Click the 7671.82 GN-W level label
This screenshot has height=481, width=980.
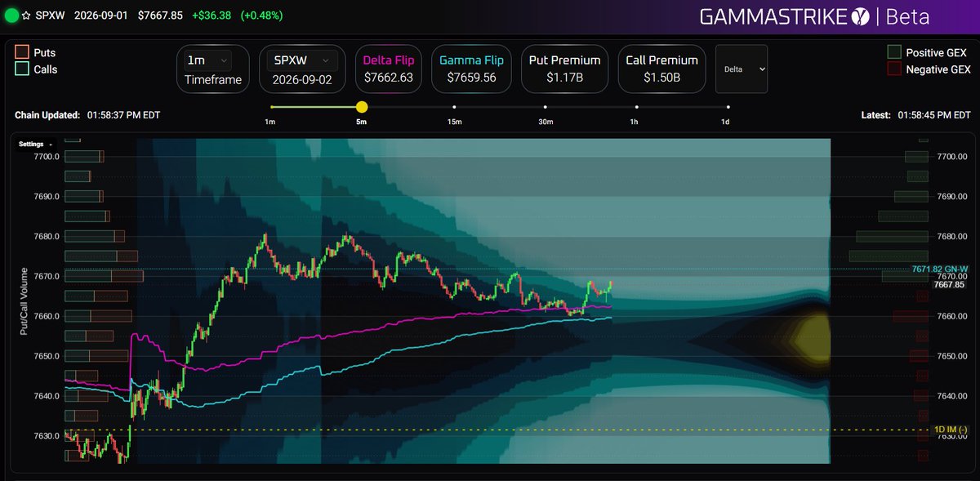point(940,269)
